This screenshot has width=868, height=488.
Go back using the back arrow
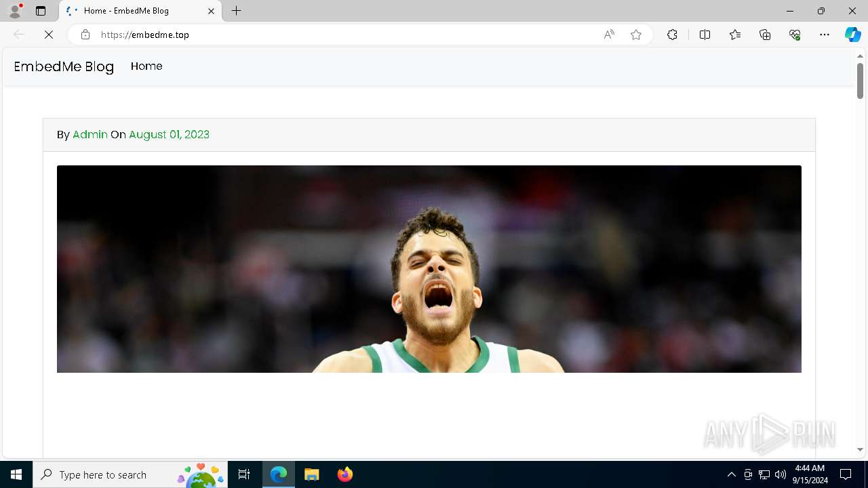(19, 35)
